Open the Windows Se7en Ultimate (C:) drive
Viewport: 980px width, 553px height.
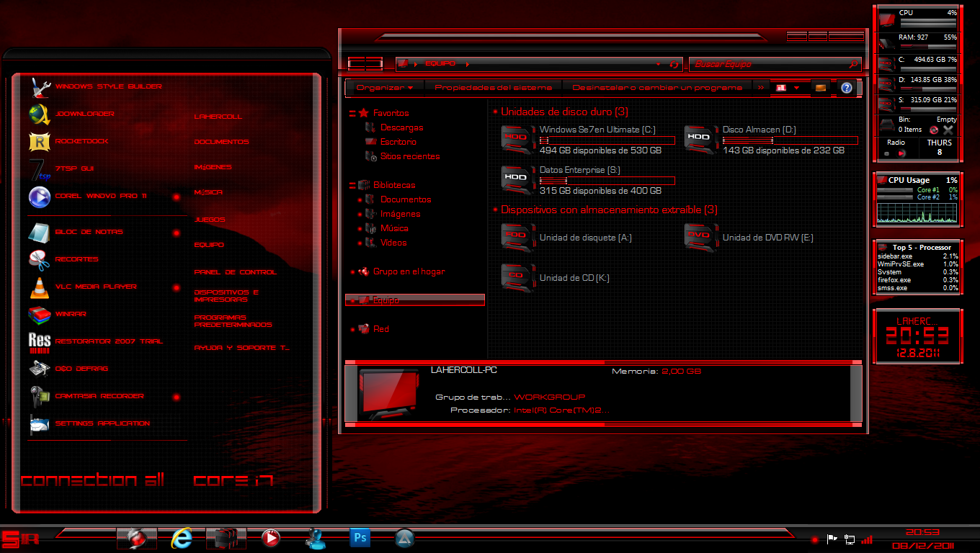pyautogui.click(x=597, y=130)
